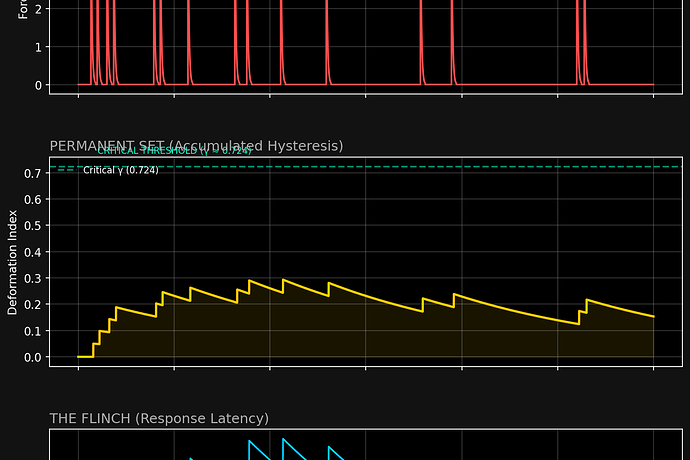
Task: Click the right end of the yellow deformation curve
Action: 652,316
